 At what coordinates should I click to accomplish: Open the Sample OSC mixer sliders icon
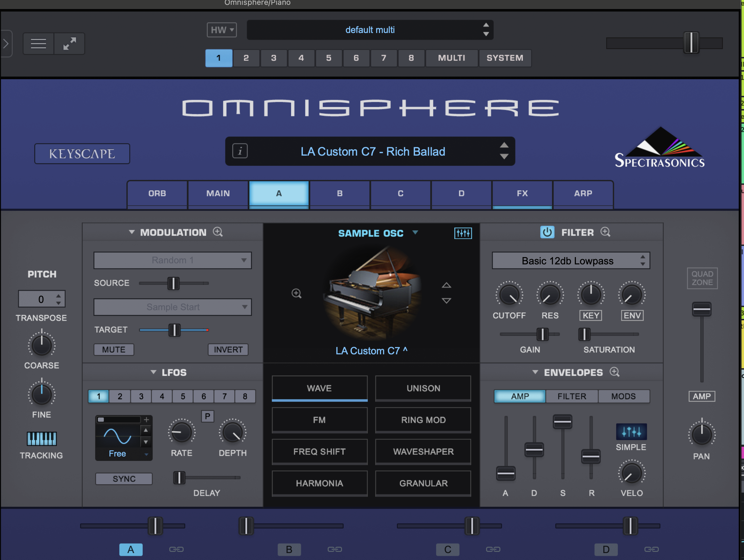tap(463, 233)
